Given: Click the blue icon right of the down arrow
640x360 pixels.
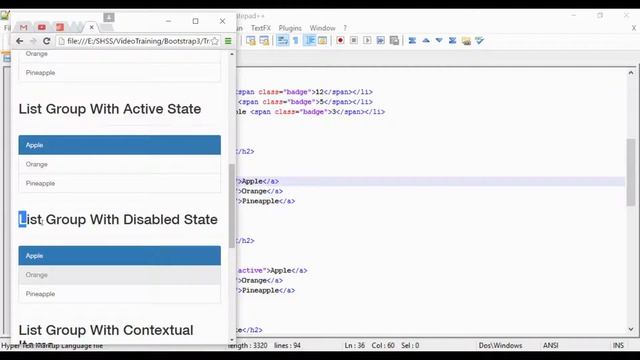Looking at the screenshot, I should pos(452,40).
